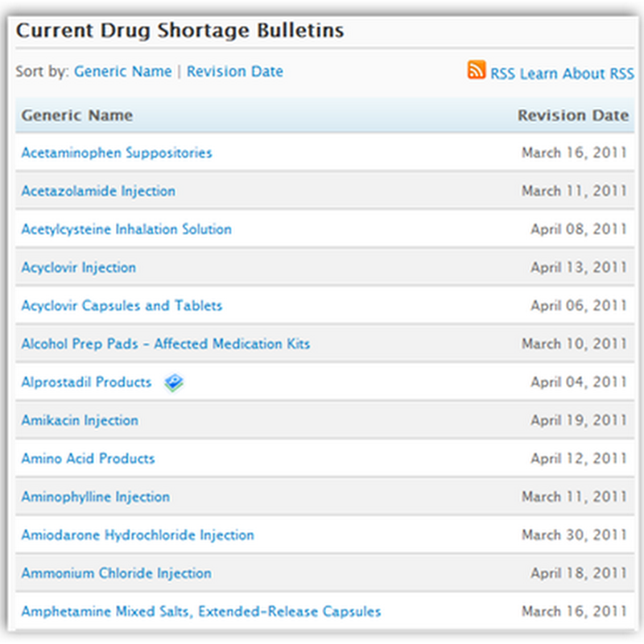
Task: Open Alcohol Prep Pads bulletin link
Action: coord(165,344)
